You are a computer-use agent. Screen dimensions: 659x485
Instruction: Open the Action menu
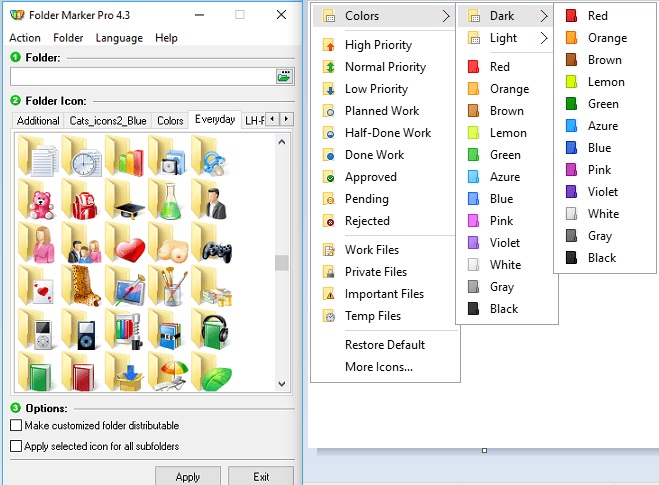point(25,38)
